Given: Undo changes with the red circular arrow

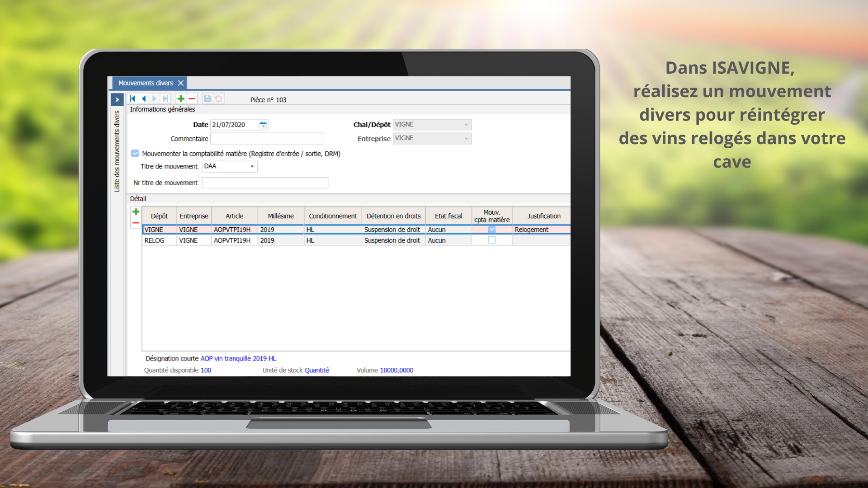Looking at the screenshot, I should pos(218,99).
